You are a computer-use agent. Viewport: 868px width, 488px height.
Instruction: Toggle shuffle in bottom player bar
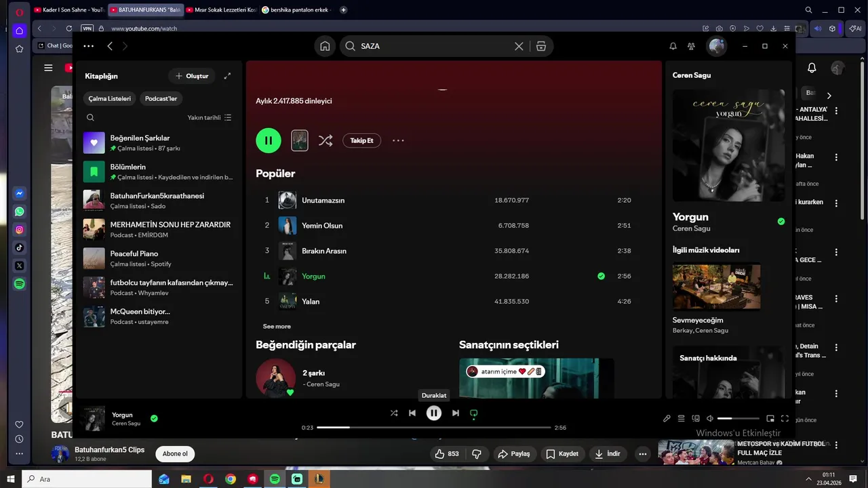[x=394, y=413]
